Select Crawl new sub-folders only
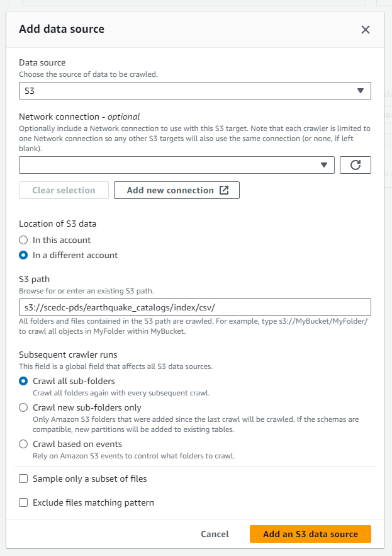This screenshot has width=392, height=556. [x=23, y=407]
